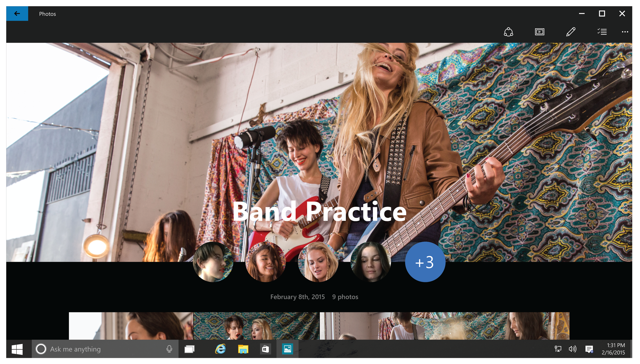Expand the three-dot More options menu
Viewport: 640px width, 364px height.
(x=625, y=32)
